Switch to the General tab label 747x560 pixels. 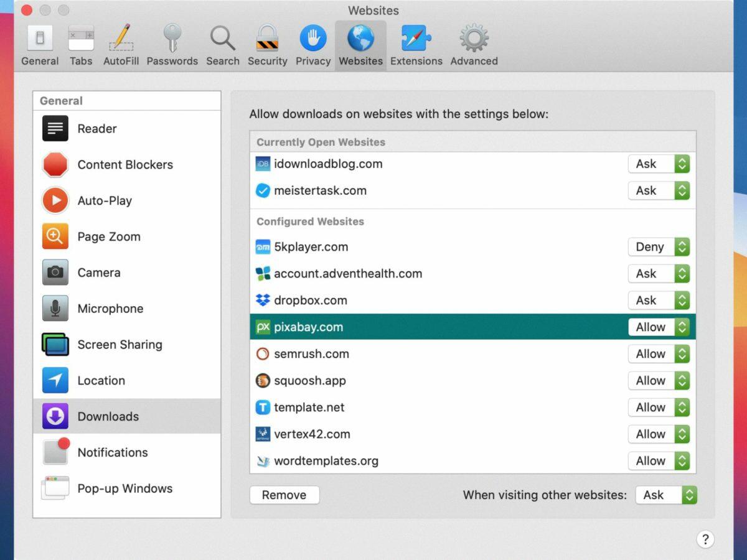tap(40, 61)
